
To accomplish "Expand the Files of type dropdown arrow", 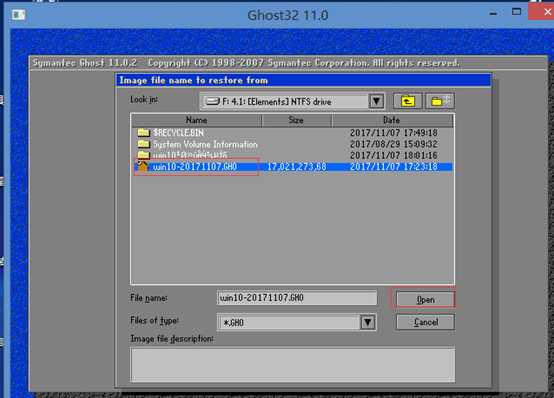I will click(x=367, y=322).
